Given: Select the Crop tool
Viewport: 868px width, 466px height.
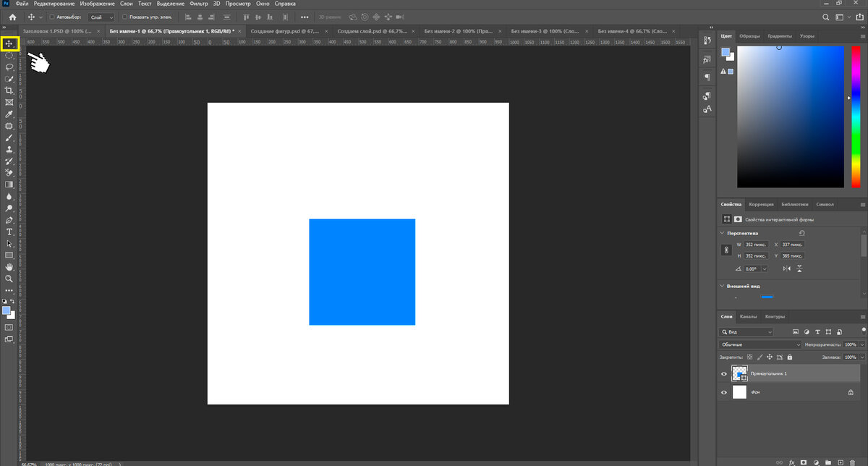Looking at the screenshot, I should tap(9, 90).
